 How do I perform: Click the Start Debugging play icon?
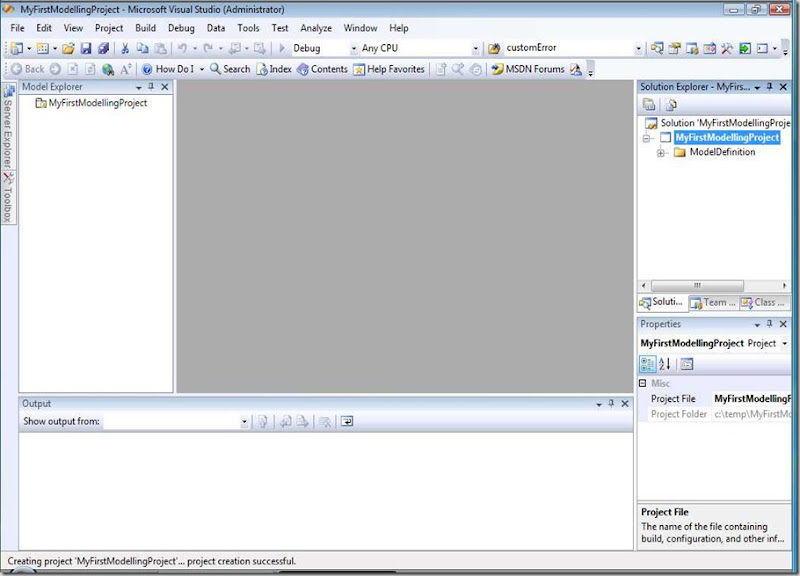[282, 48]
